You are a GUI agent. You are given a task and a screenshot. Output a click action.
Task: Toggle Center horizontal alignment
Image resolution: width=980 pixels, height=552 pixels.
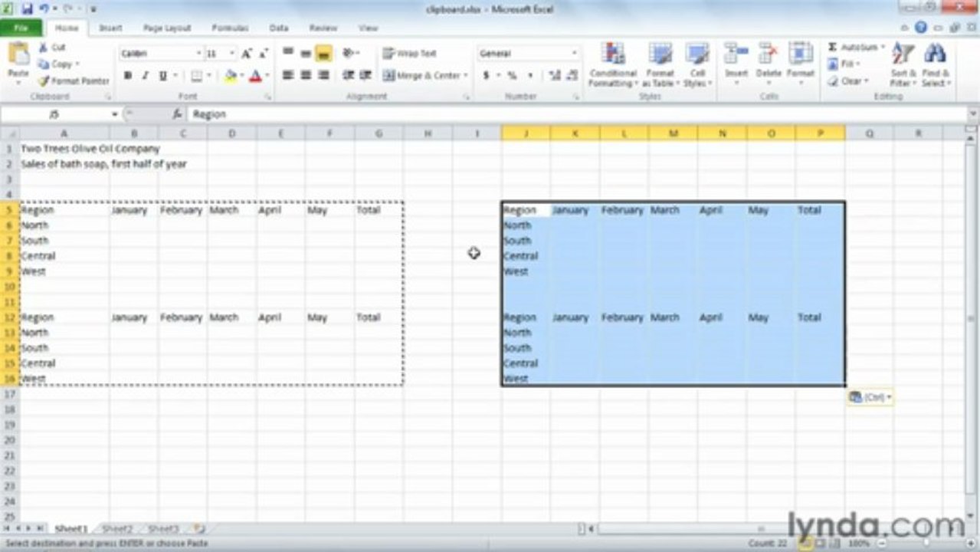[306, 75]
